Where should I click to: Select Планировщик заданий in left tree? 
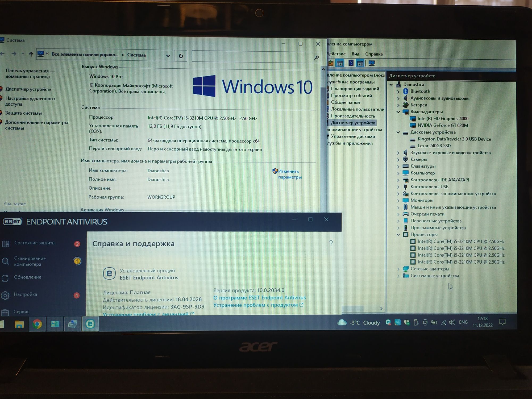[x=355, y=89]
